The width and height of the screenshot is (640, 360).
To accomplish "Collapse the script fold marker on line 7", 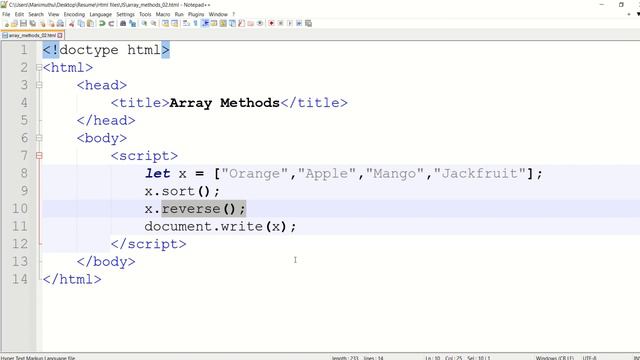I will 39,156.
